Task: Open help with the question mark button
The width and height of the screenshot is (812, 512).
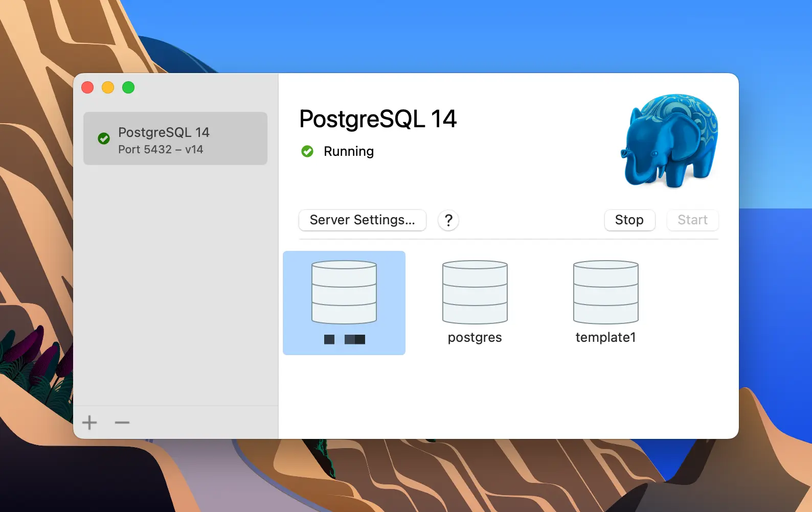Action: coord(448,220)
